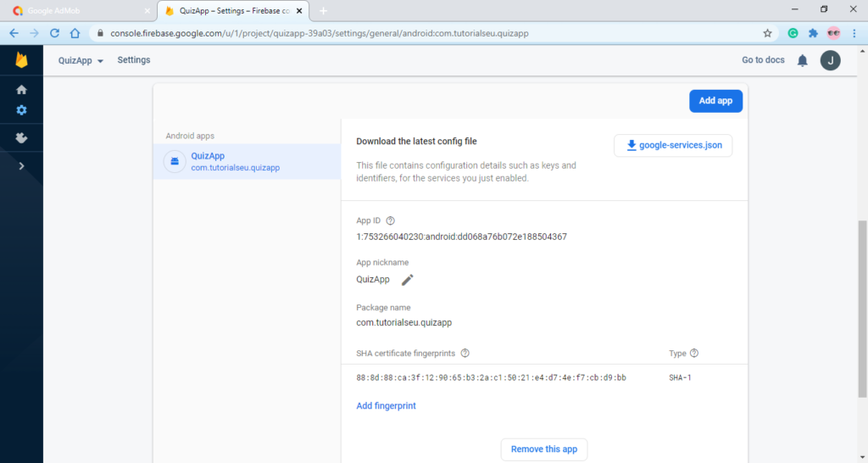Screen dimensions: 868x463
Task: Click the Go to docs link
Action: [763, 60]
